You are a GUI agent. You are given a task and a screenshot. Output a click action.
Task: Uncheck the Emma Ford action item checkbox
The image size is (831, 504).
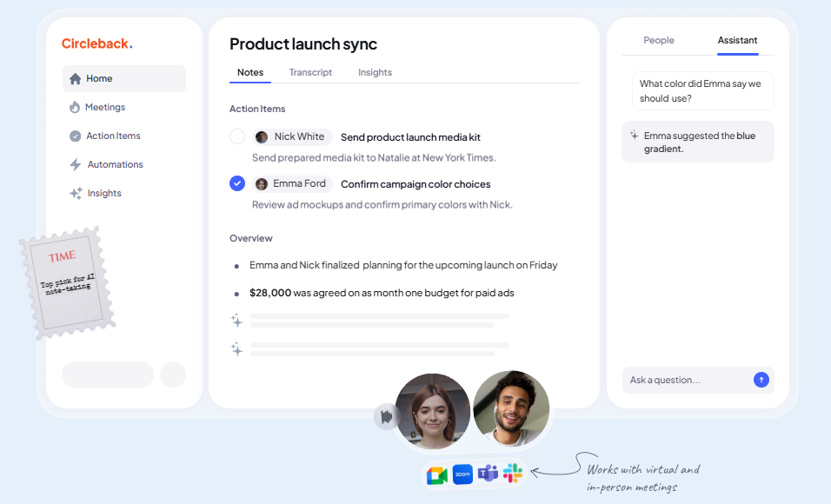[x=237, y=183]
